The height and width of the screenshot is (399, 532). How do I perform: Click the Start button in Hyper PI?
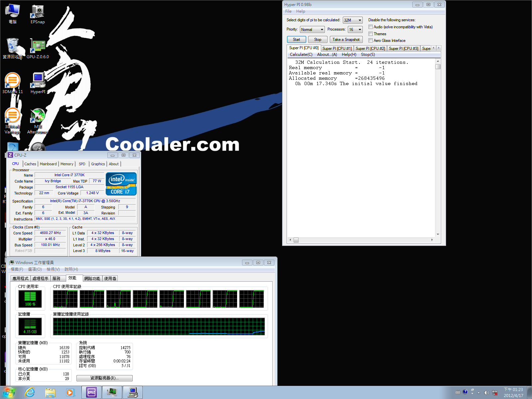pos(296,40)
